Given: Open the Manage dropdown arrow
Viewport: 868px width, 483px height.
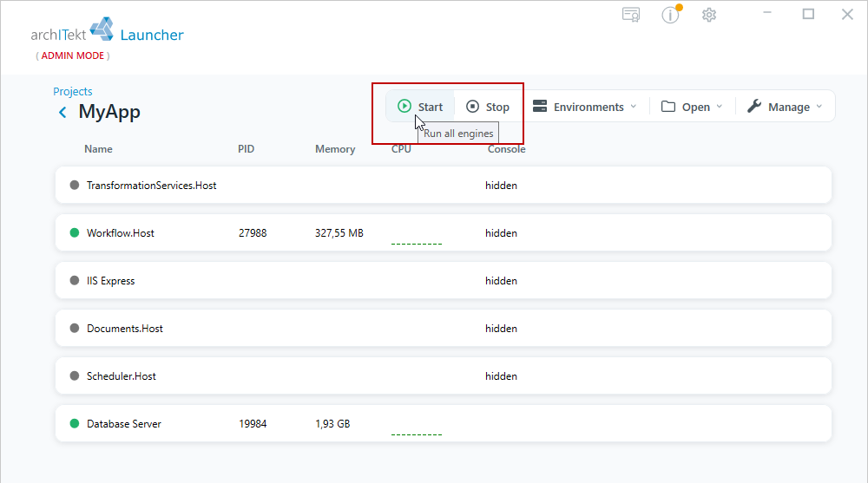Looking at the screenshot, I should click(x=819, y=107).
